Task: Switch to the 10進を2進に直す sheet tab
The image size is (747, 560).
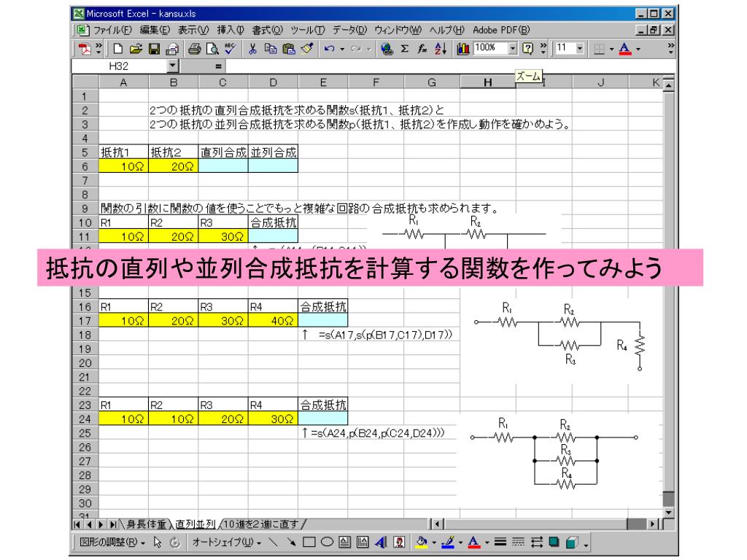Action: click(x=262, y=524)
